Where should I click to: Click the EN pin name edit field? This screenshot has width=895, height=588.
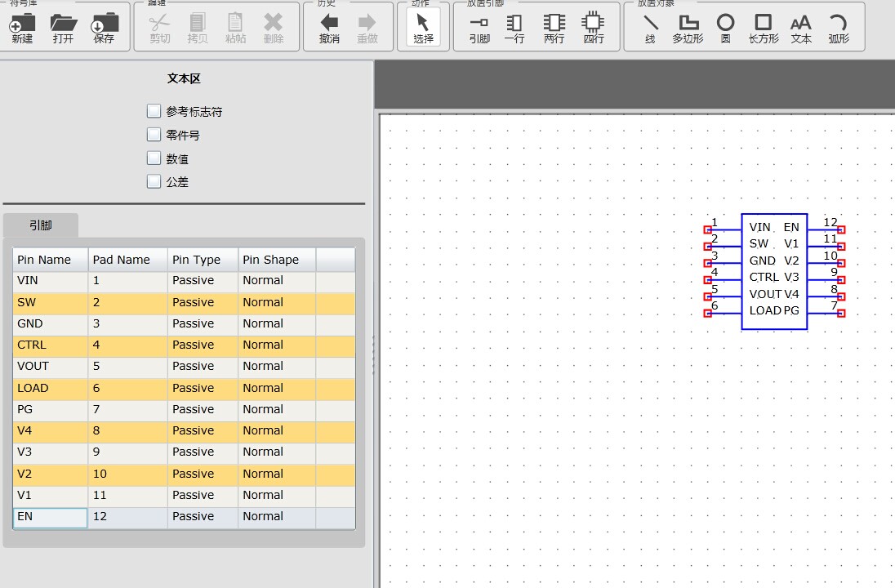51,517
